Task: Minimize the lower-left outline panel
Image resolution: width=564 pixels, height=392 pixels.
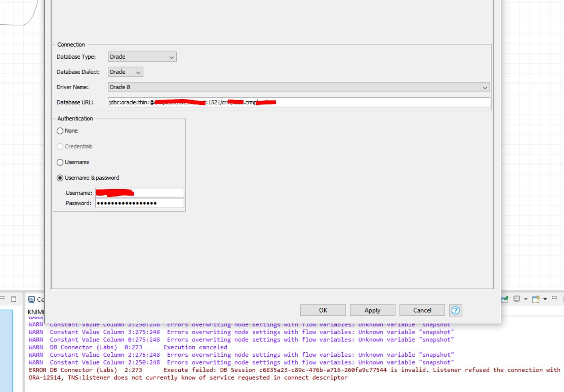Action: click(2, 298)
